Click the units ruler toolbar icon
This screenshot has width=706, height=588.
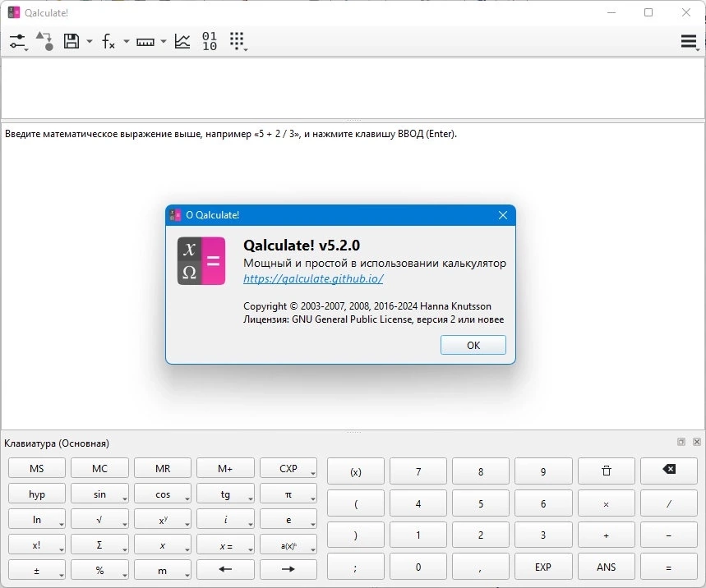coord(145,42)
